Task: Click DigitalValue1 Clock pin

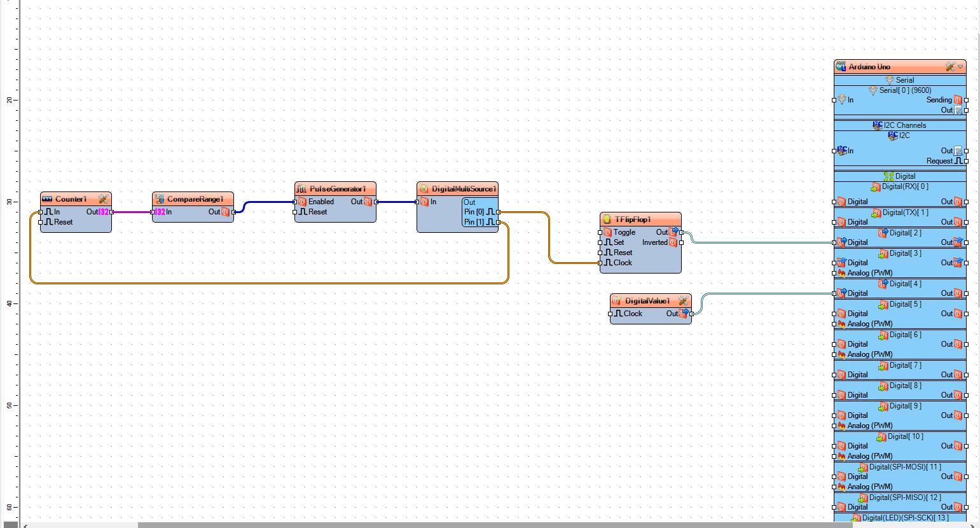Action: [611, 314]
